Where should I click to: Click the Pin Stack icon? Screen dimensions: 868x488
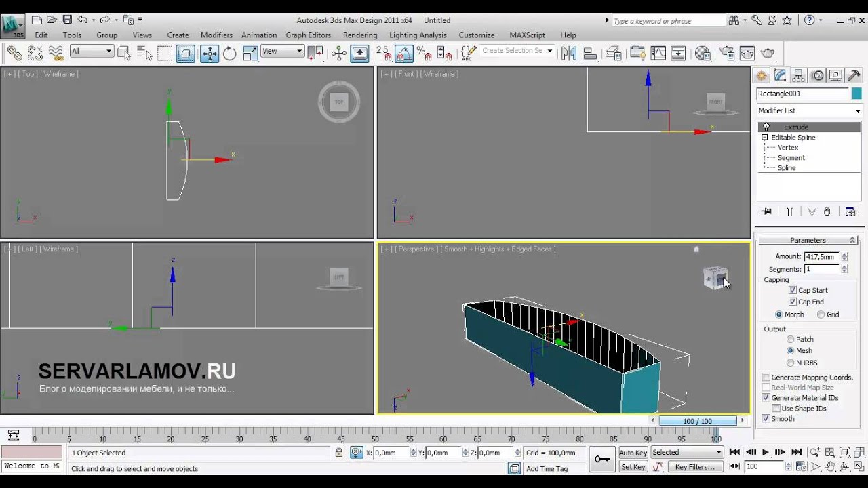tap(766, 211)
